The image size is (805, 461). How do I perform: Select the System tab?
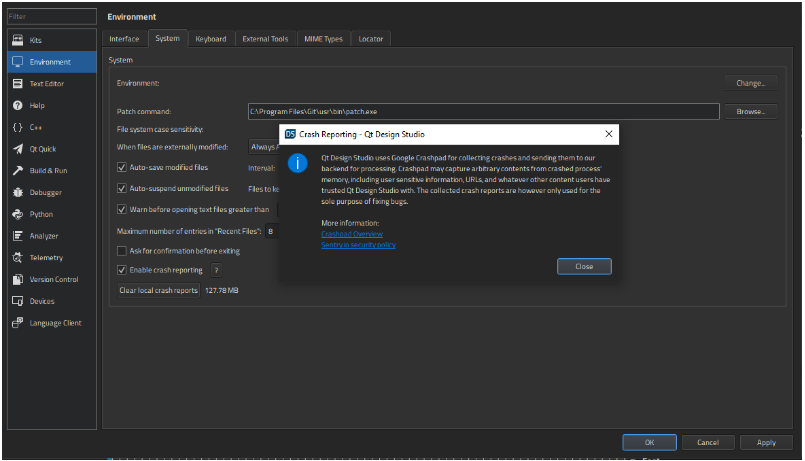[x=167, y=39]
